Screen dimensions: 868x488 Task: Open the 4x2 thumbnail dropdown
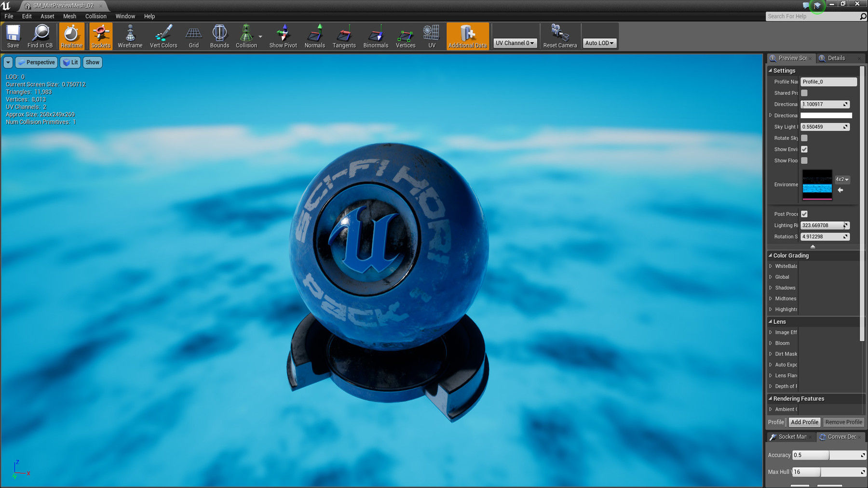click(x=842, y=180)
